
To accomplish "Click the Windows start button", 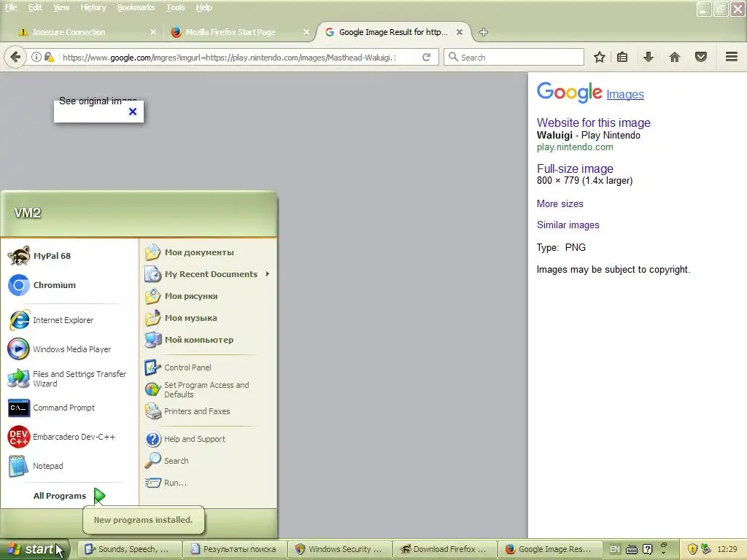I will click(34, 549).
